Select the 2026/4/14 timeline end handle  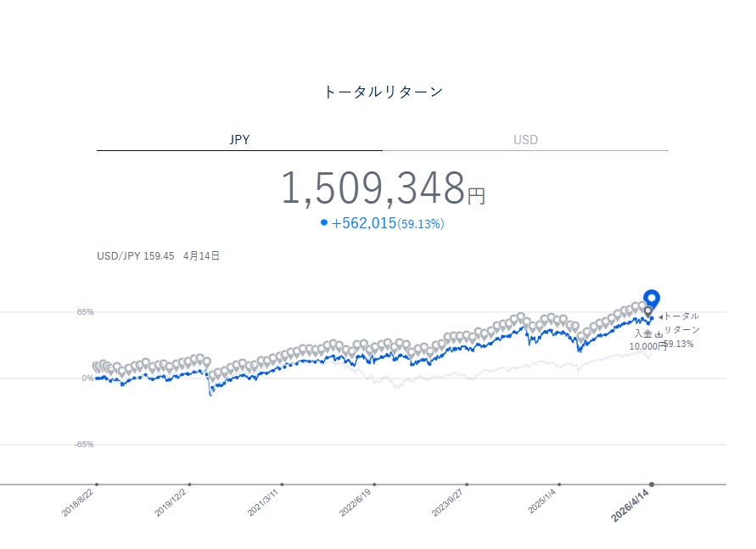click(x=652, y=485)
